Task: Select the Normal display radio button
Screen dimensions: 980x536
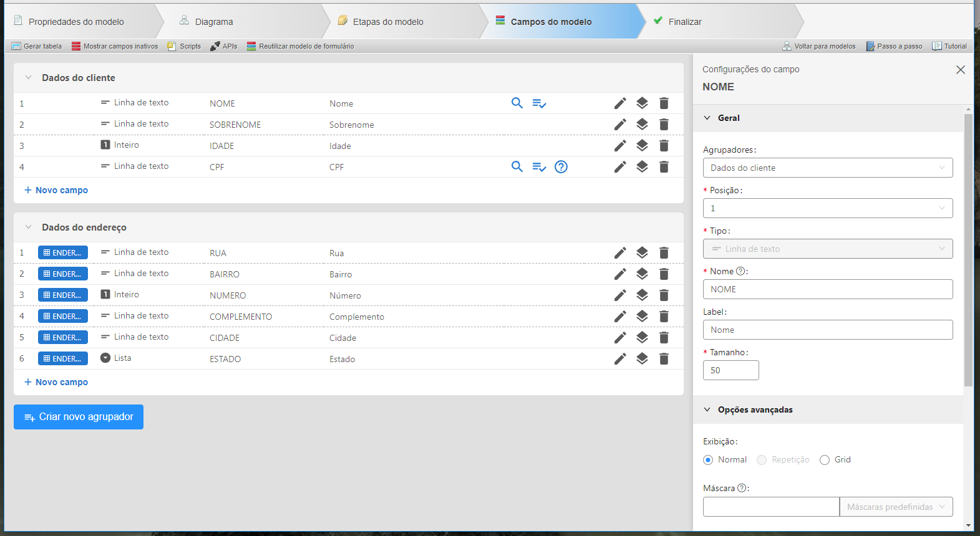Action: click(x=708, y=460)
